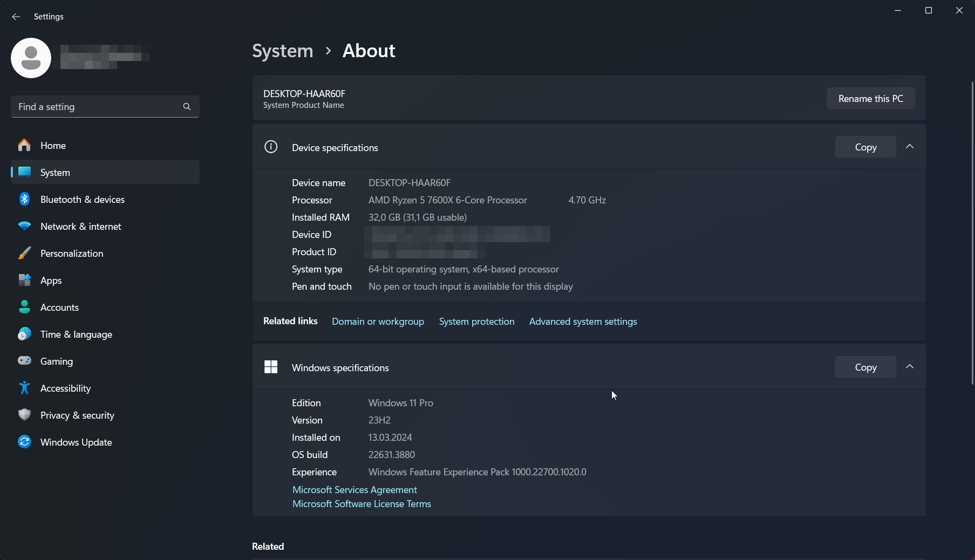The image size is (975, 560).
Task: Click the Privacy & security shield icon
Action: 24,415
